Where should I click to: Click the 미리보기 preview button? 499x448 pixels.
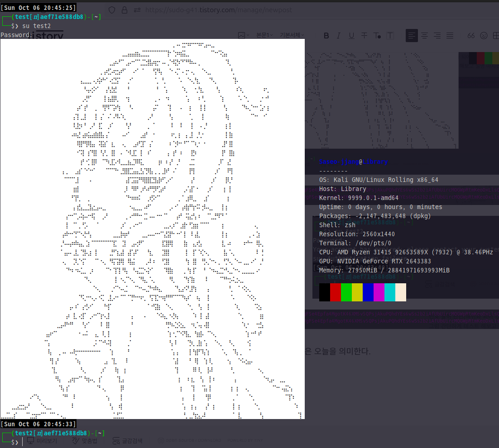coord(42,441)
